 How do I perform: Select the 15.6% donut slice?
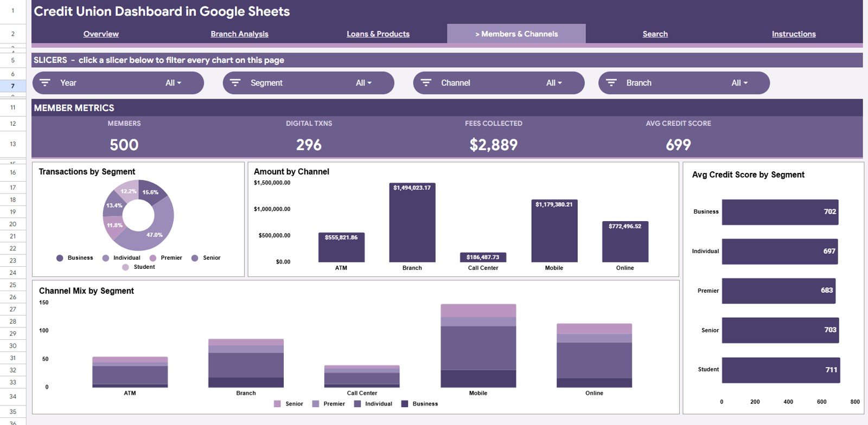[152, 192]
